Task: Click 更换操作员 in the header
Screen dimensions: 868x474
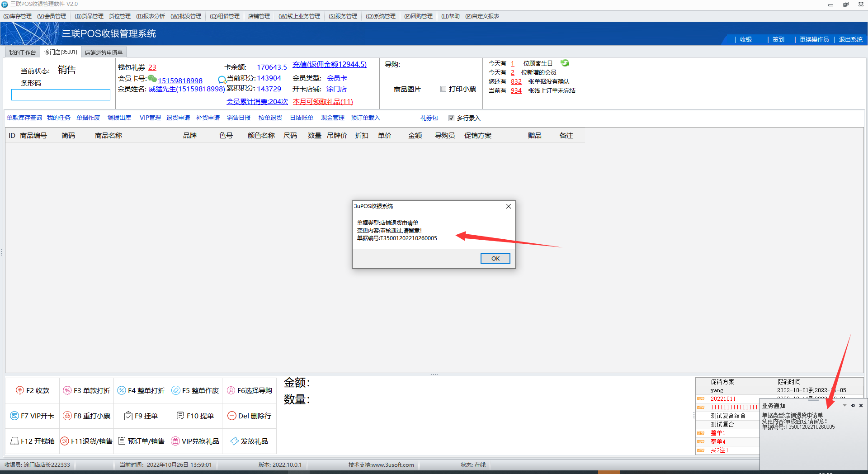Action: pos(814,39)
